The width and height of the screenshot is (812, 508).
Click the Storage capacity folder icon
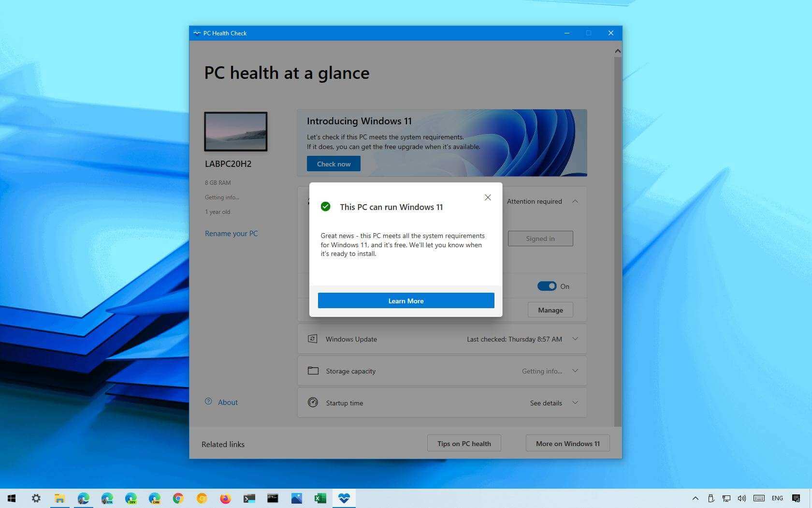(313, 370)
